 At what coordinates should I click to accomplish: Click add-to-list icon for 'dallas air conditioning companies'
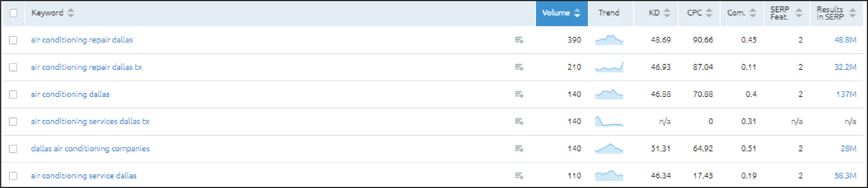tap(519, 149)
